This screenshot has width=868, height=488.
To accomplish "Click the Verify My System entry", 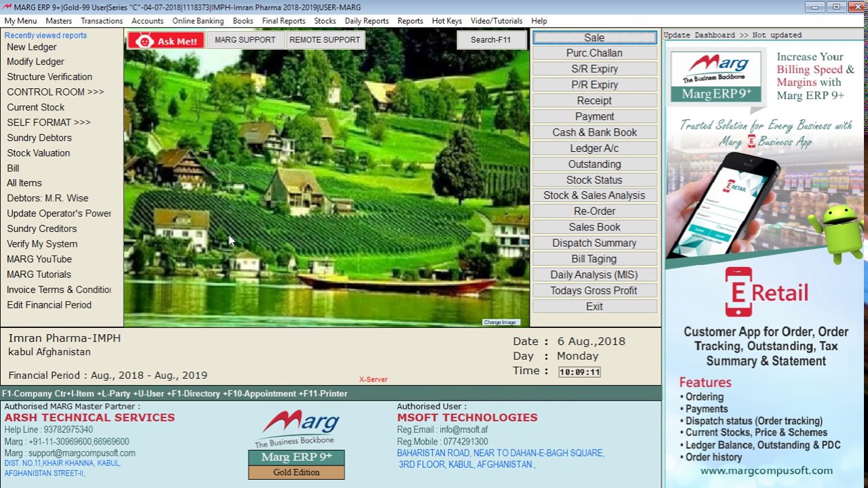I will click(x=42, y=244).
